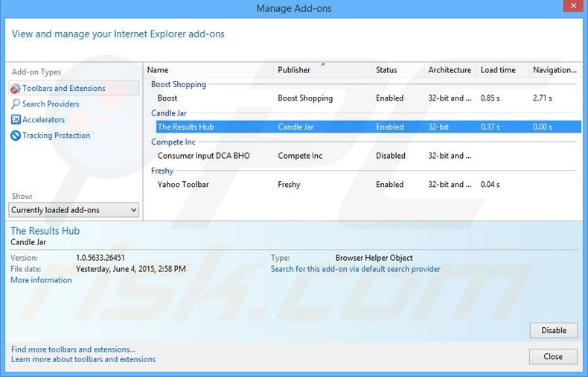The width and height of the screenshot is (588, 377).
Task: Open the Currently loaded add-ons dropdown
Action: (x=74, y=210)
